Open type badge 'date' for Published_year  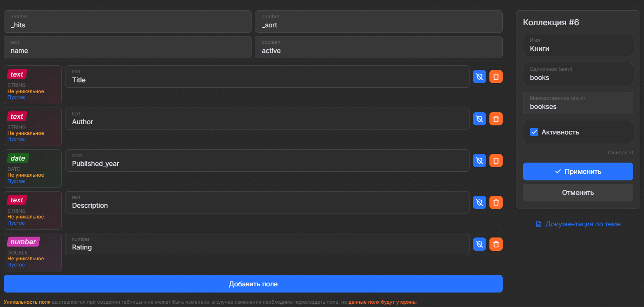18,158
